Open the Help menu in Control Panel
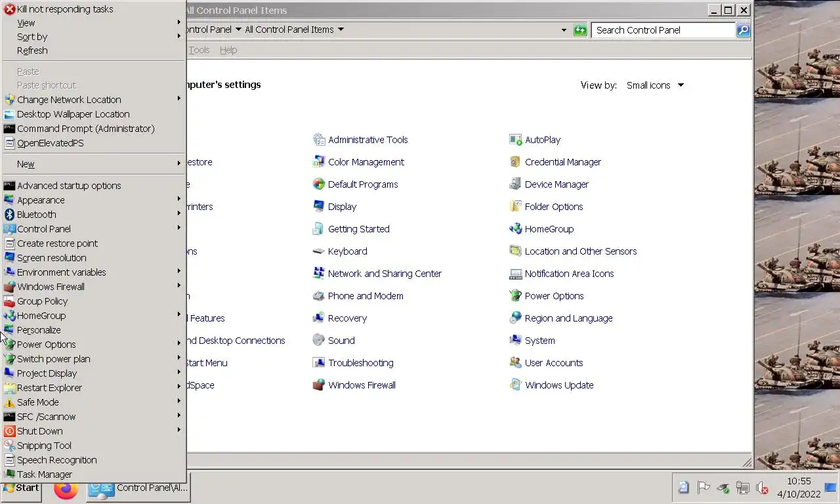 pyautogui.click(x=228, y=50)
